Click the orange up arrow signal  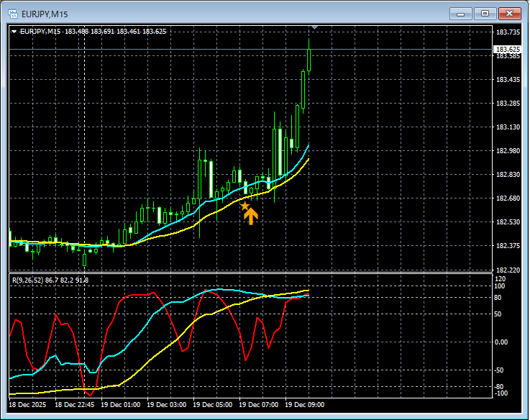[x=250, y=216]
